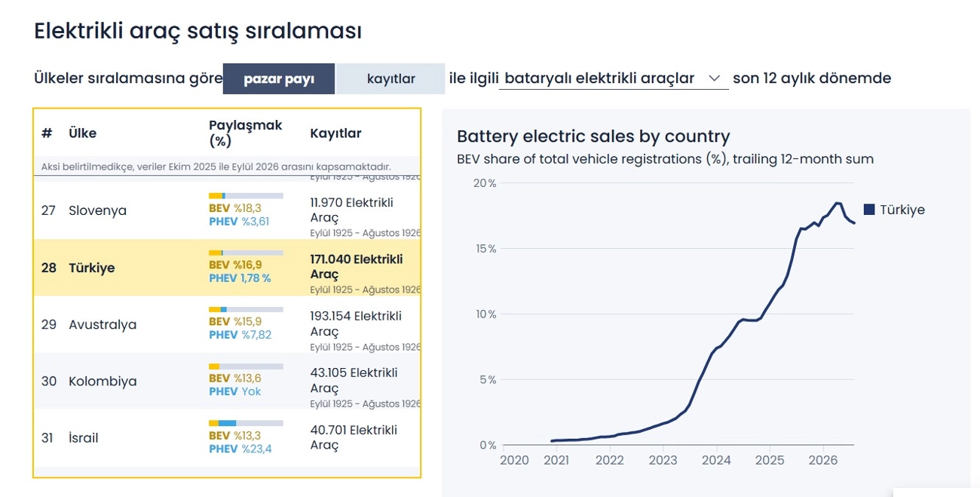
Task: Click "43.105 Elektrikli Araç" registrations value
Action: tap(354, 380)
